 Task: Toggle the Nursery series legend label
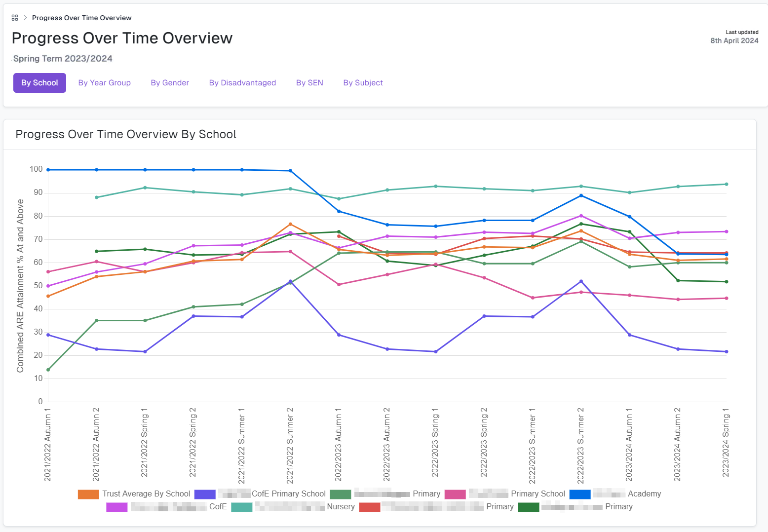pyautogui.click(x=341, y=507)
